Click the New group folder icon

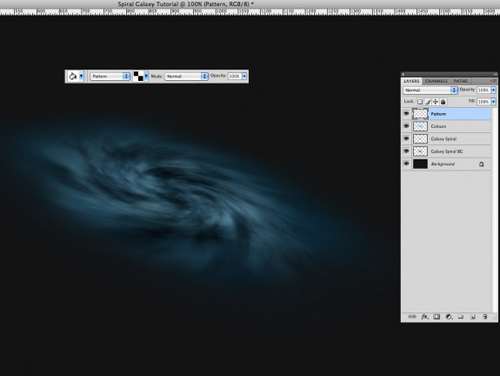coord(461,317)
